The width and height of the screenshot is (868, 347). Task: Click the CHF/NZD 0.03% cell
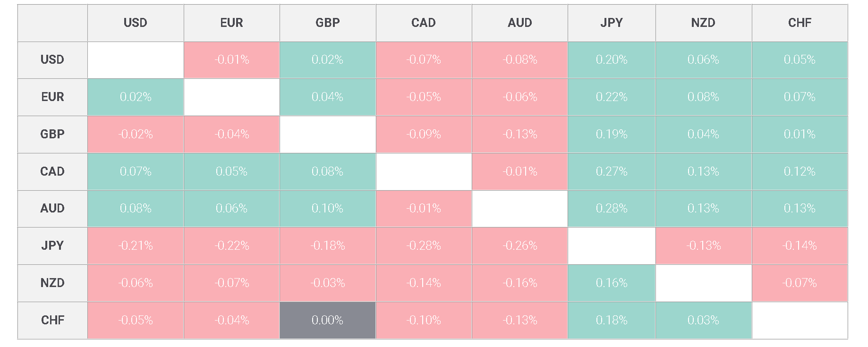tap(703, 320)
